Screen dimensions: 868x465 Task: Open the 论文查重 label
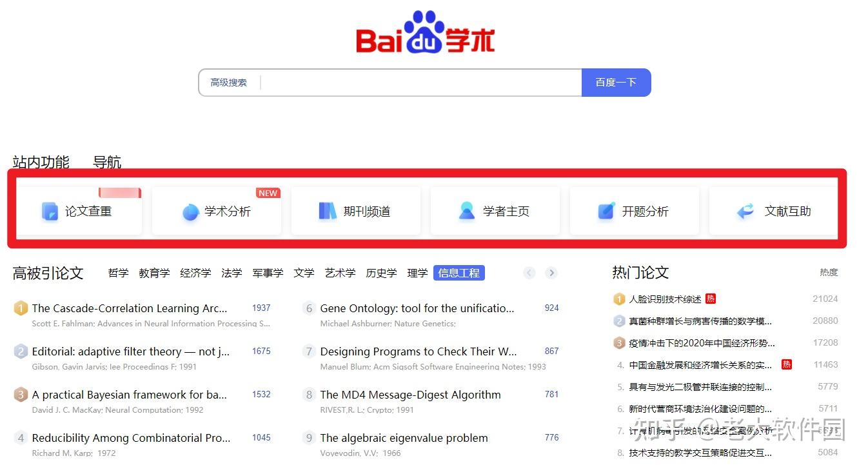point(88,212)
